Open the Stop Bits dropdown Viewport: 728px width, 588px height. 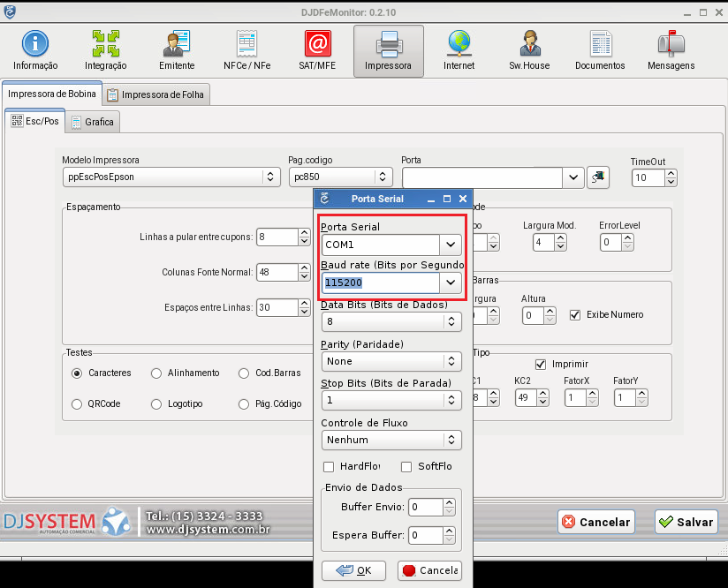pos(391,401)
